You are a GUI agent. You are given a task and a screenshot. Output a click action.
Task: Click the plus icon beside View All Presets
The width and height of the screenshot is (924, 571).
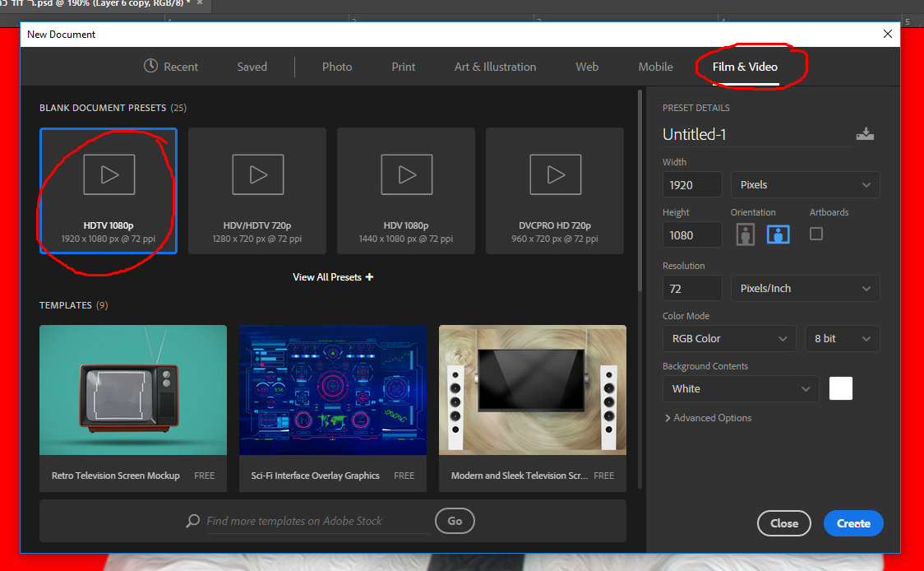coord(369,276)
